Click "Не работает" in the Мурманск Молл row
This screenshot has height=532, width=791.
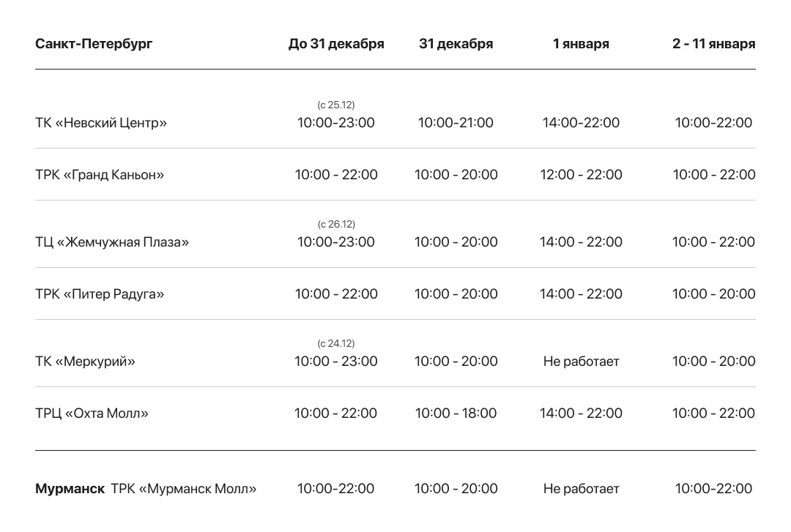(x=581, y=489)
